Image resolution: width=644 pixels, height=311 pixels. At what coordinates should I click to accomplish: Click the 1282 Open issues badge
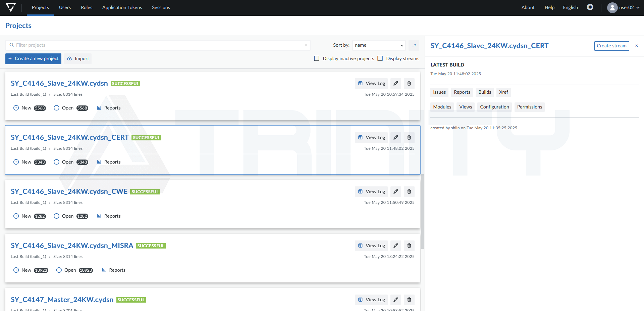tap(82, 216)
